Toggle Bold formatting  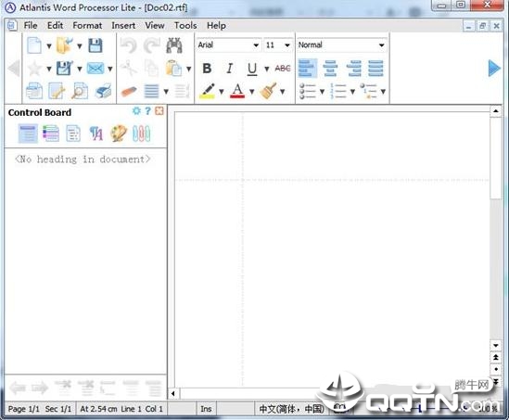click(x=207, y=69)
